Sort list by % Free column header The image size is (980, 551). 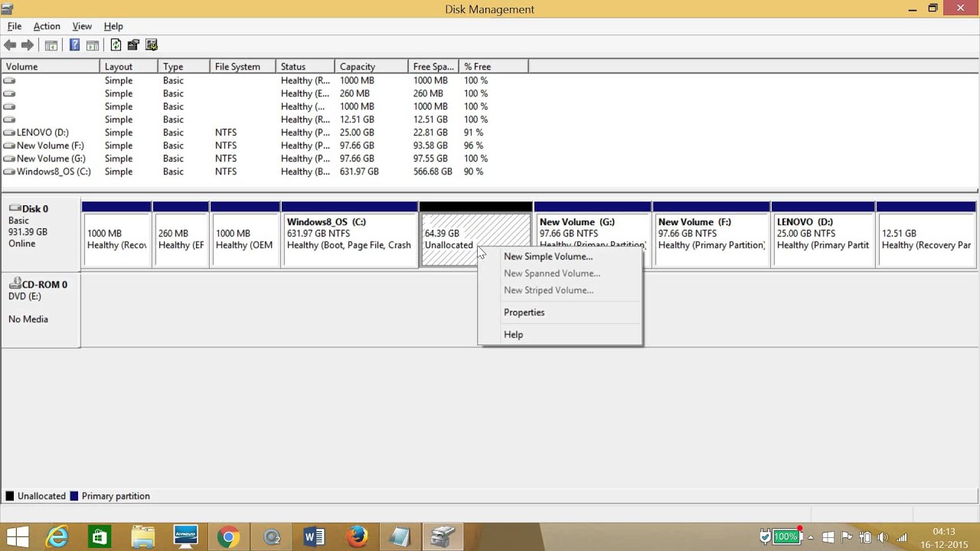click(494, 67)
